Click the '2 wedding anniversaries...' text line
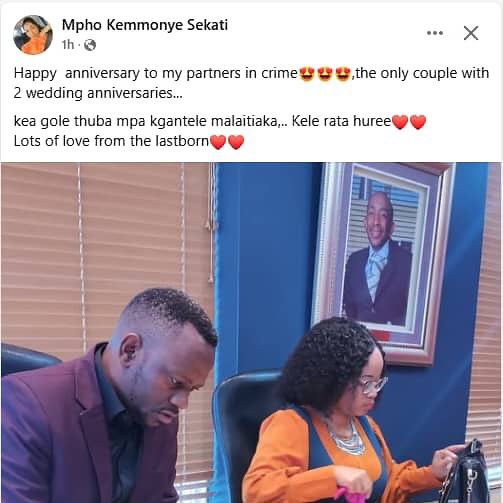Image resolution: width=503 pixels, height=503 pixels. pos(98,93)
